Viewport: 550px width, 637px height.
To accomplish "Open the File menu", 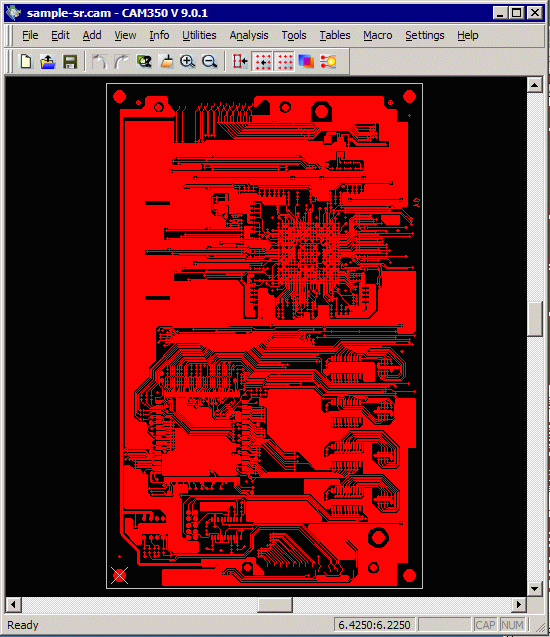I will (30, 35).
